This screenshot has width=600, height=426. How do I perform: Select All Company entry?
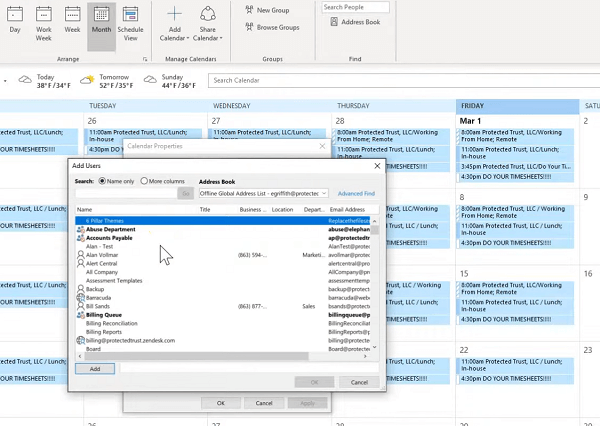[x=223, y=272]
